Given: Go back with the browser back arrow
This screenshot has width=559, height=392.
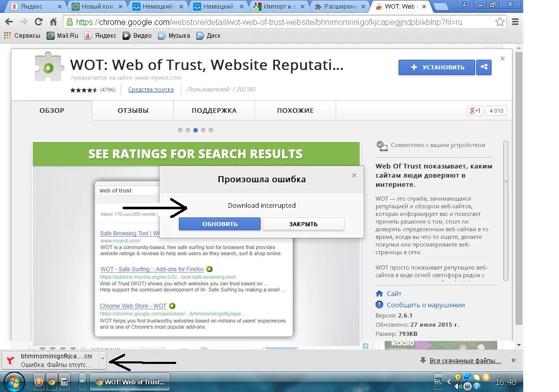Looking at the screenshot, I should [x=9, y=22].
